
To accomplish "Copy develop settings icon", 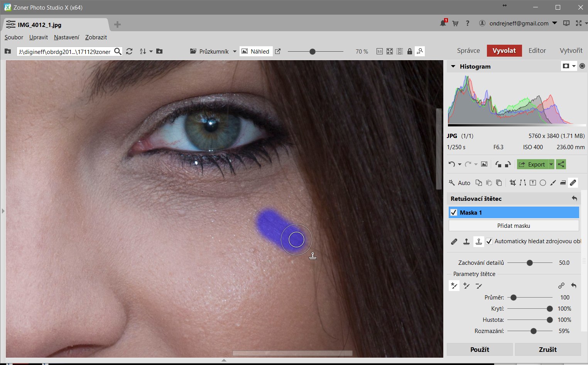I will point(479,183).
